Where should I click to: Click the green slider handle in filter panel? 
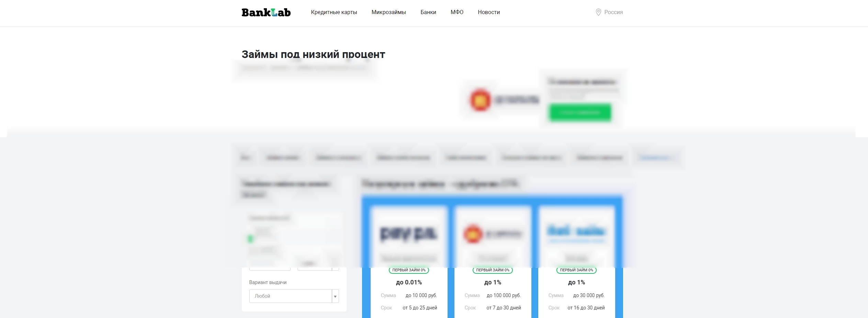click(x=250, y=238)
